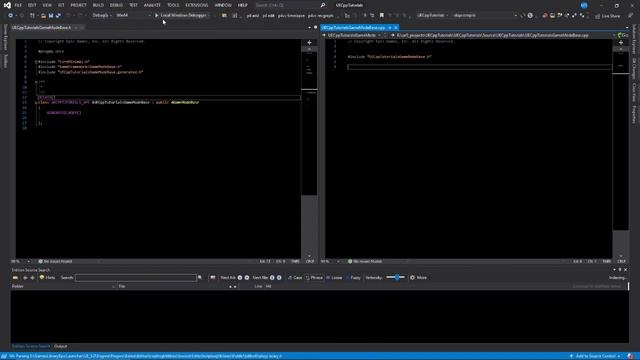Toggle the Fuzzy search option
Viewport: 640px width, 360px height.
point(353,278)
